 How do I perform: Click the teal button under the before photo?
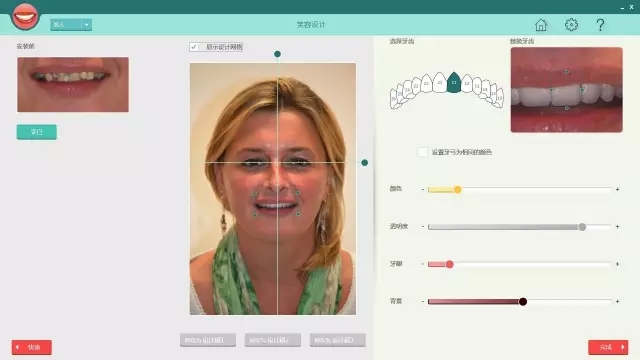pyautogui.click(x=37, y=132)
